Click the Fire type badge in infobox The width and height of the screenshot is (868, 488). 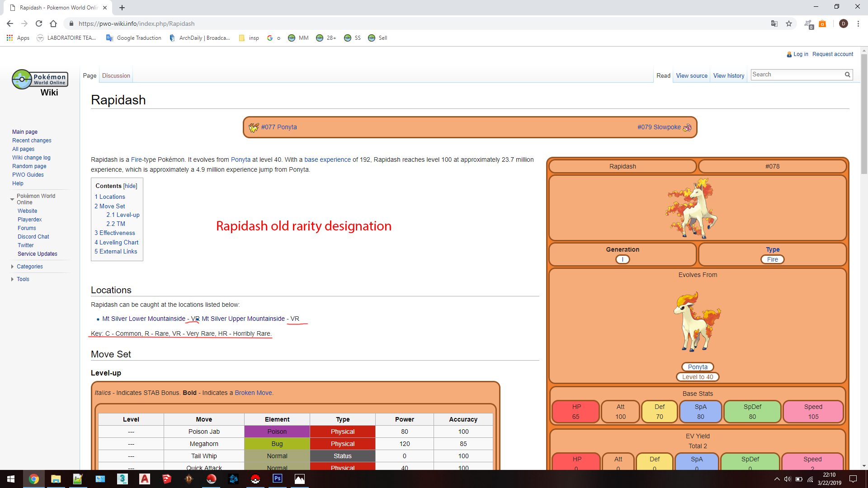773,259
